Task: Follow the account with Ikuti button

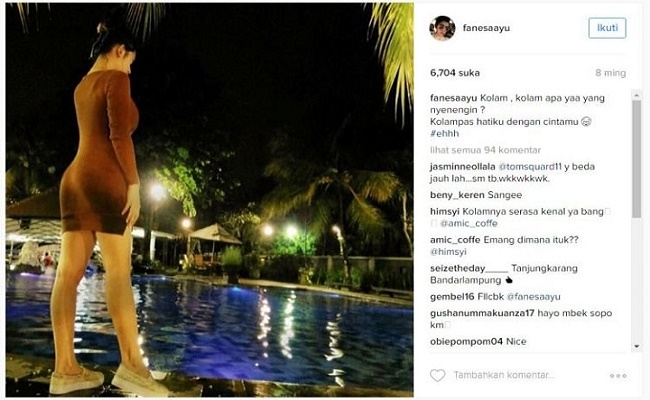Action: [x=607, y=28]
